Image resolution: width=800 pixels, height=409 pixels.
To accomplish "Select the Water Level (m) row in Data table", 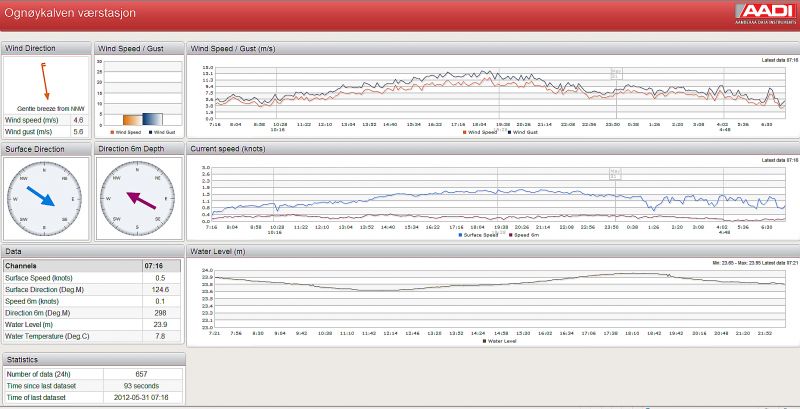I will (x=92, y=325).
